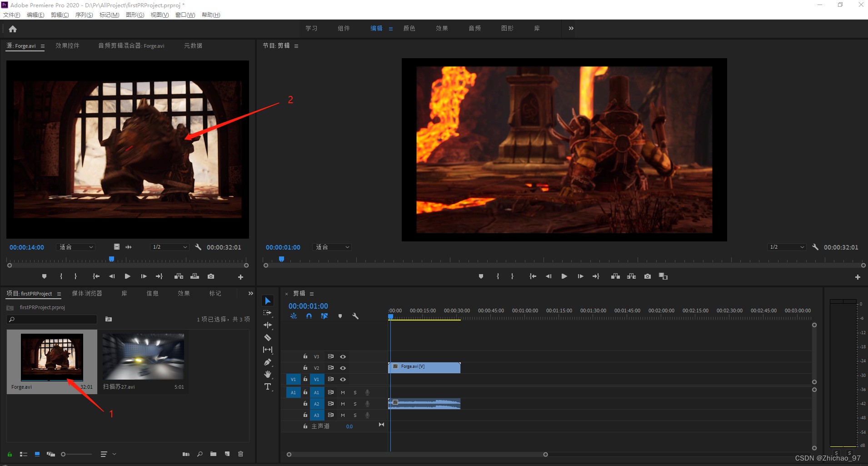This screenshot has width=868, height=466.
Task: Open the 序列(S) menu
Action: pyautogui.click(x=84, y=15)
